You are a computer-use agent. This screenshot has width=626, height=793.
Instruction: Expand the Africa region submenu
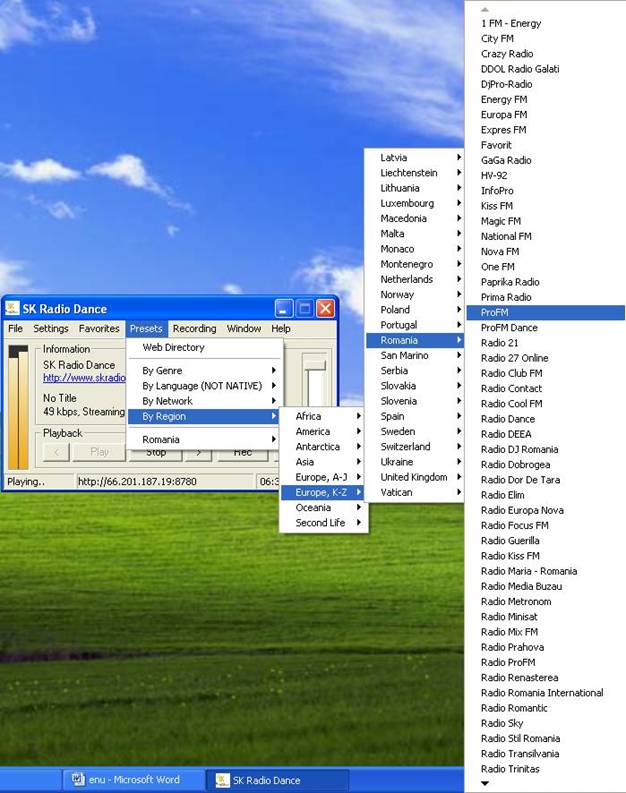click(x=323, y=416)
